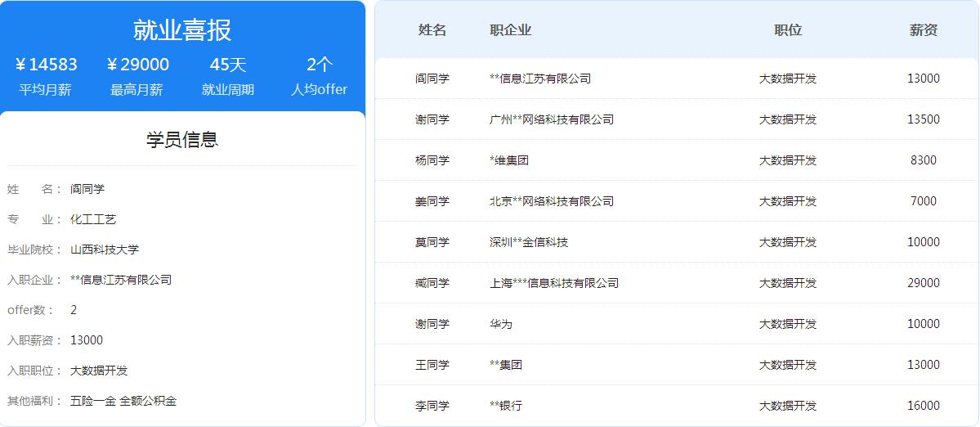
Task: Select the salary 7000
Action: [x=923, y=201]
